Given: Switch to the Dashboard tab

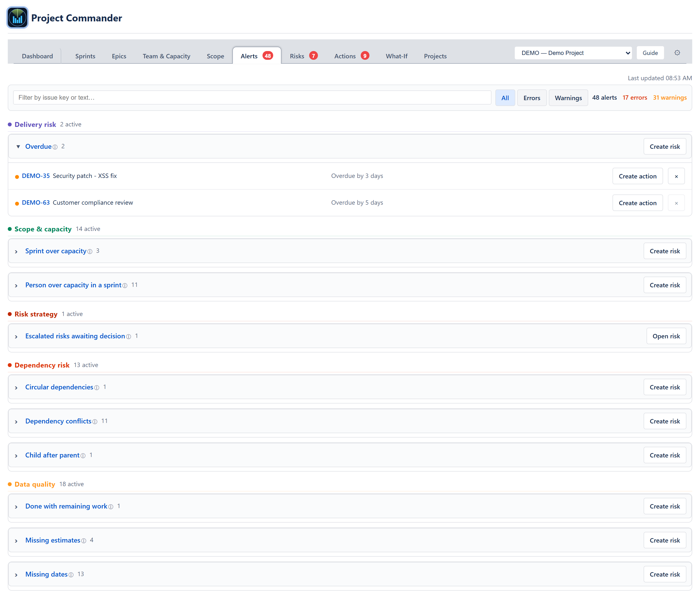Looking at the screenshot, I should (x=37, y=56).
